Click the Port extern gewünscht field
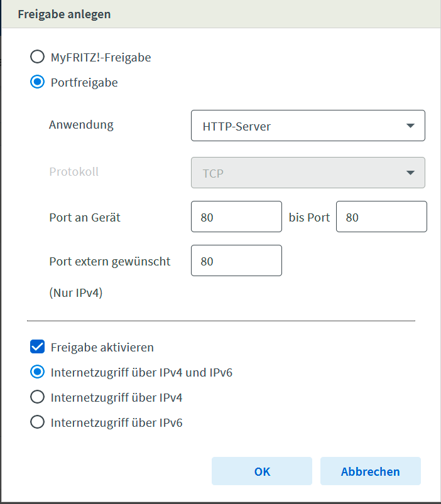Screen dimensions: 441x504 [x=236, y=260]
